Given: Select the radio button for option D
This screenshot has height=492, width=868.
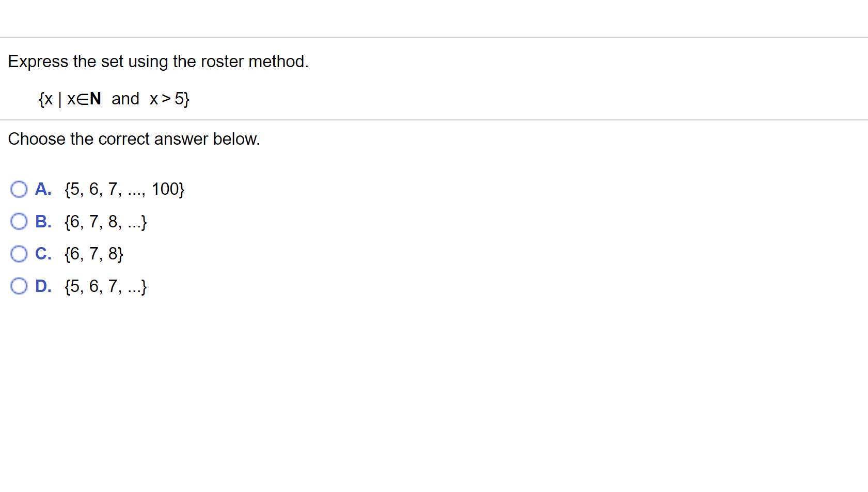Looking at the screenshot, I should 19,286.
